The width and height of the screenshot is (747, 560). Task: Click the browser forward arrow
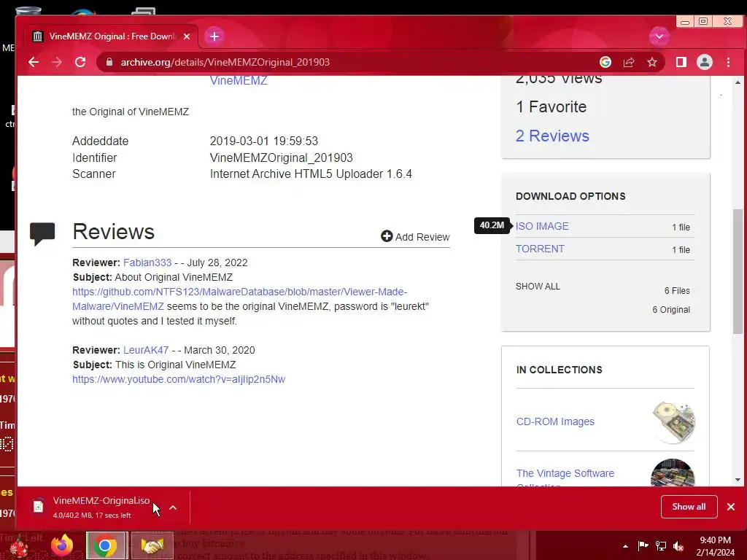[x=57, y=63]
